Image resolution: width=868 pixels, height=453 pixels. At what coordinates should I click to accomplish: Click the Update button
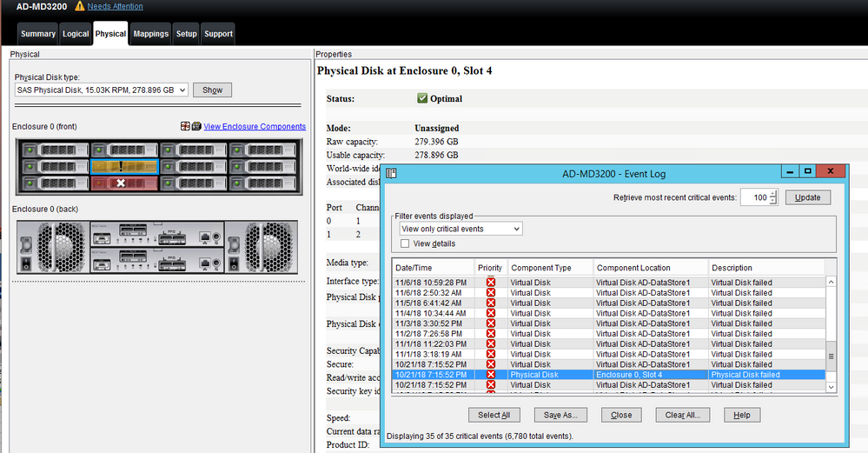coord(808,197)
